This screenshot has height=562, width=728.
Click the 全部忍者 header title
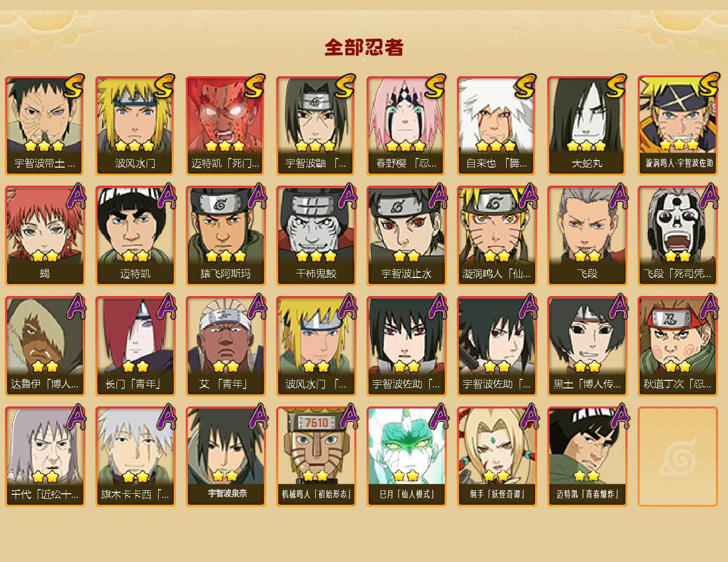click(x=364, y=47)
